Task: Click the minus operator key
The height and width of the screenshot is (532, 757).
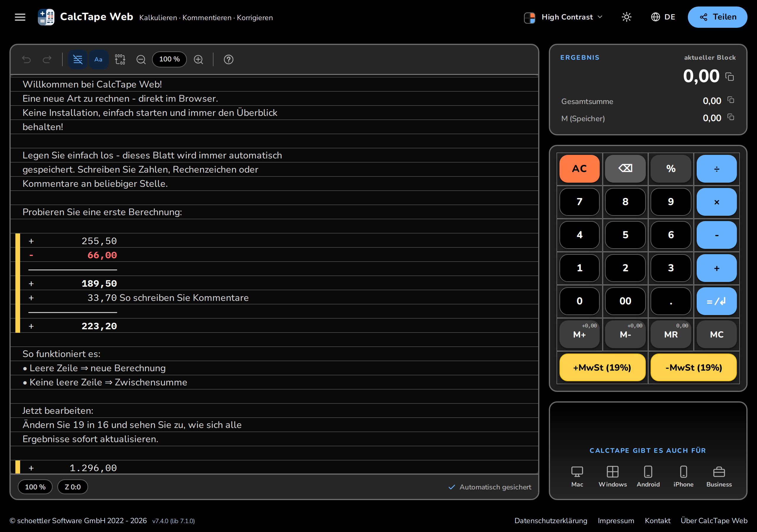Action: 717,235
